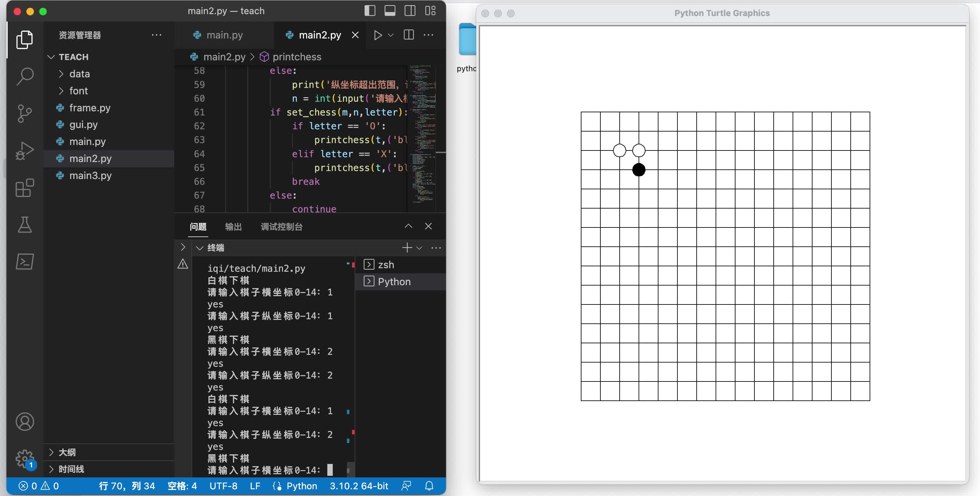Run the current Python file

pyautogui.click(x=377, y=35)
